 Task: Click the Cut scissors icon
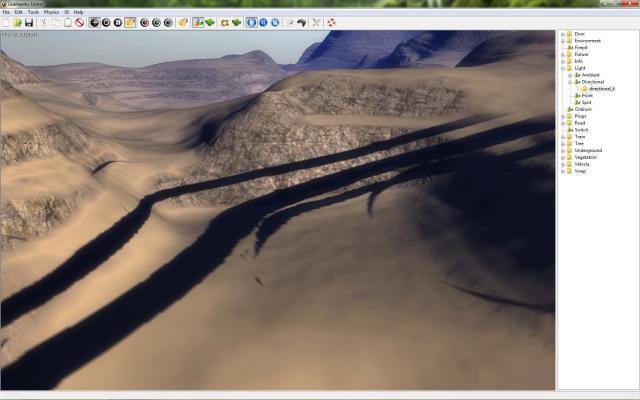click(43, 22)
